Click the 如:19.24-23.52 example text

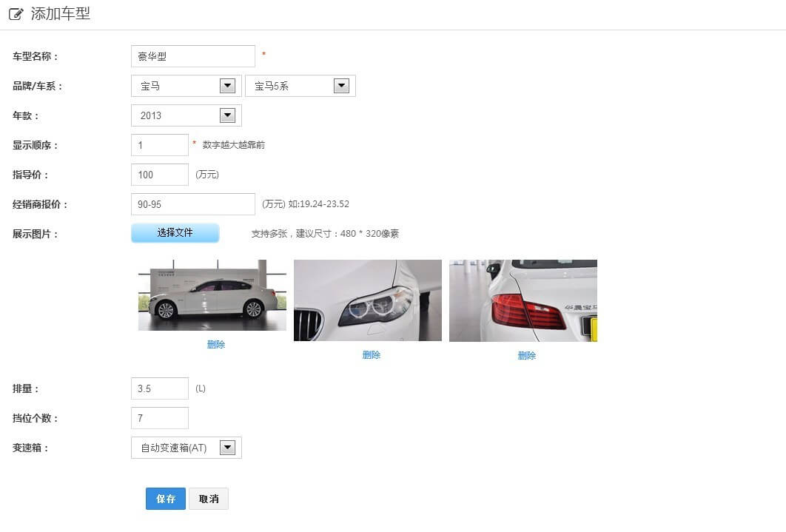coord(319,204)
